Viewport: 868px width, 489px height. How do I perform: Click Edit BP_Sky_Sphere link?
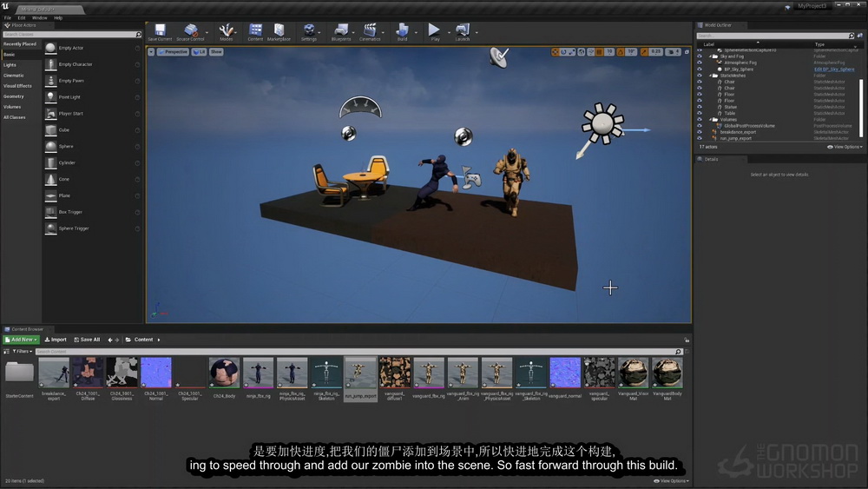click(x=833, y=69)
